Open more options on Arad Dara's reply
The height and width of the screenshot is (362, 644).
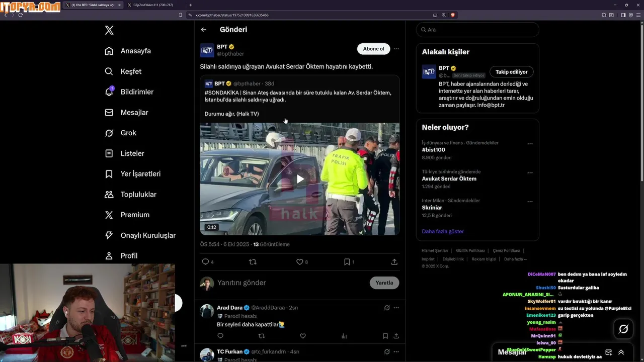[x=396, y=308]
